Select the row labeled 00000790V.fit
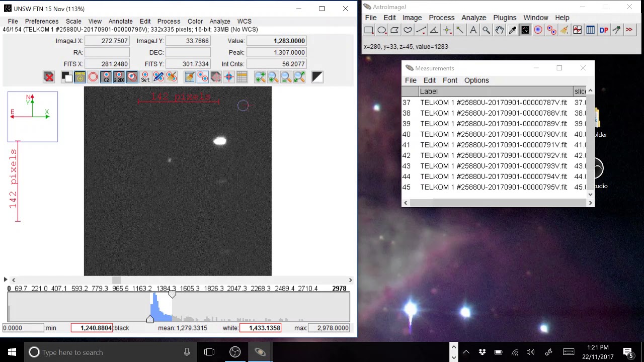The width and height of the screenshot is (644, 362). tap(494, 134)
